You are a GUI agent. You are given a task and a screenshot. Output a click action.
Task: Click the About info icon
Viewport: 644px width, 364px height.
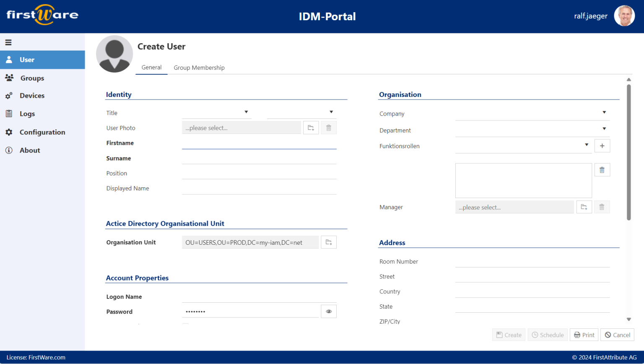point(30,150)
